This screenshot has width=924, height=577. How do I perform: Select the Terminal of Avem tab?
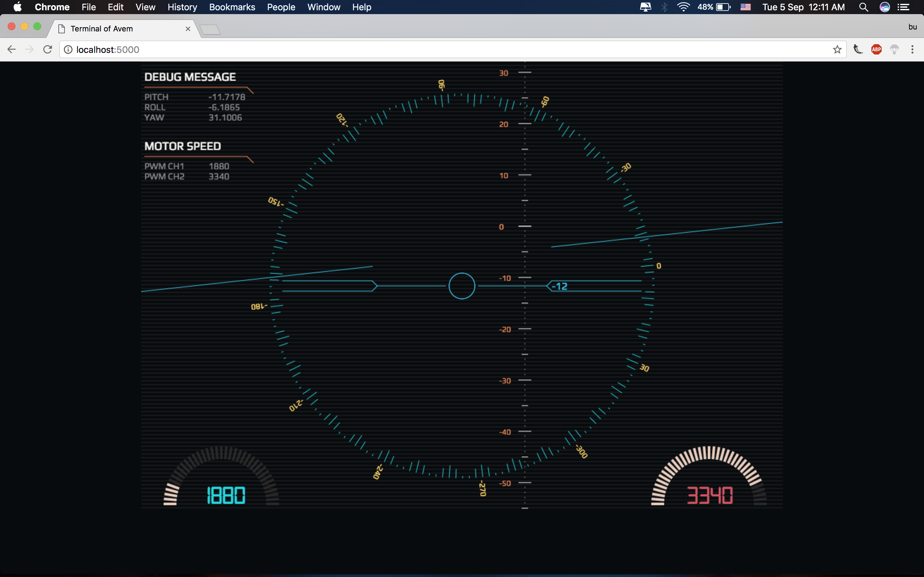[x=115, y=29]
